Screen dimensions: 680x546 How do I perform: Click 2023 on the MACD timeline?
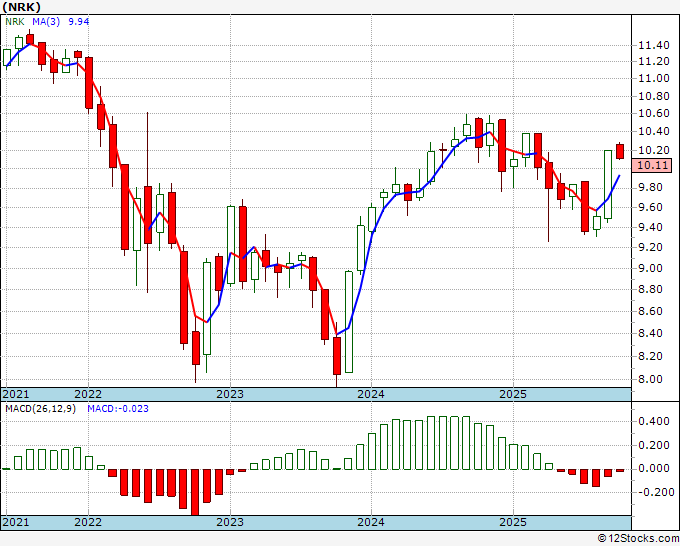(230, 522)
